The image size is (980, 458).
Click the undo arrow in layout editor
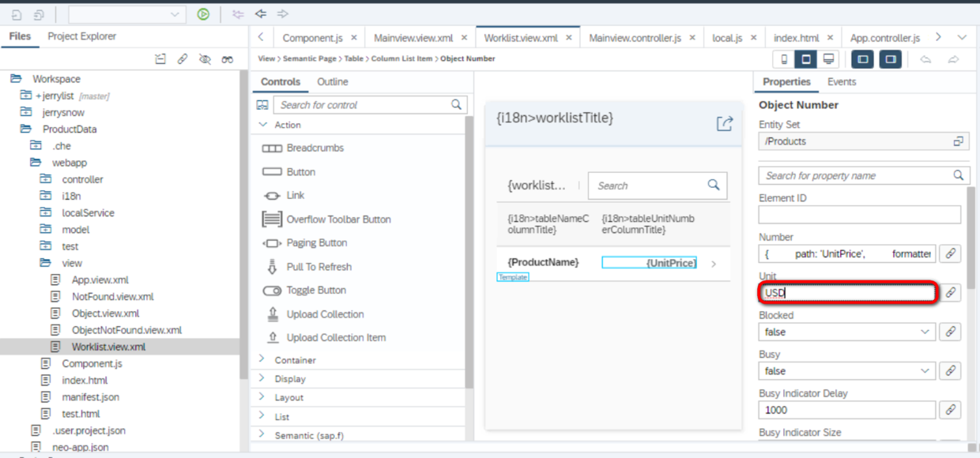point(925,59)
